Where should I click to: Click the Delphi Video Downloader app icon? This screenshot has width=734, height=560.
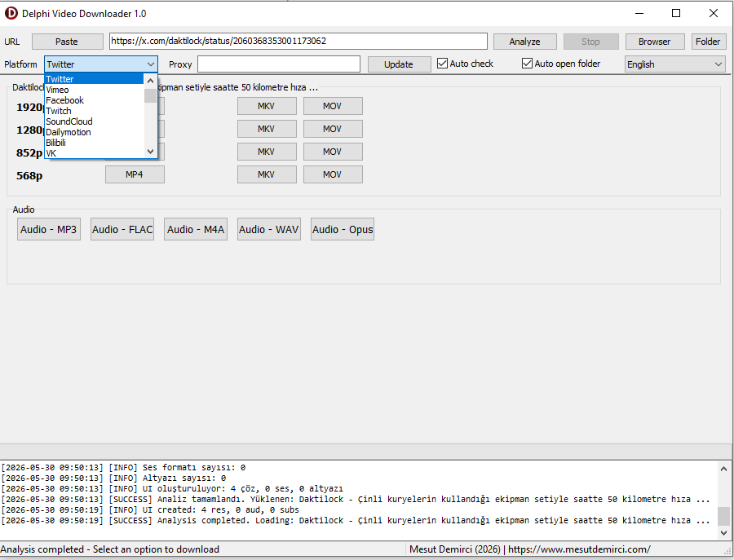[11, 13]
